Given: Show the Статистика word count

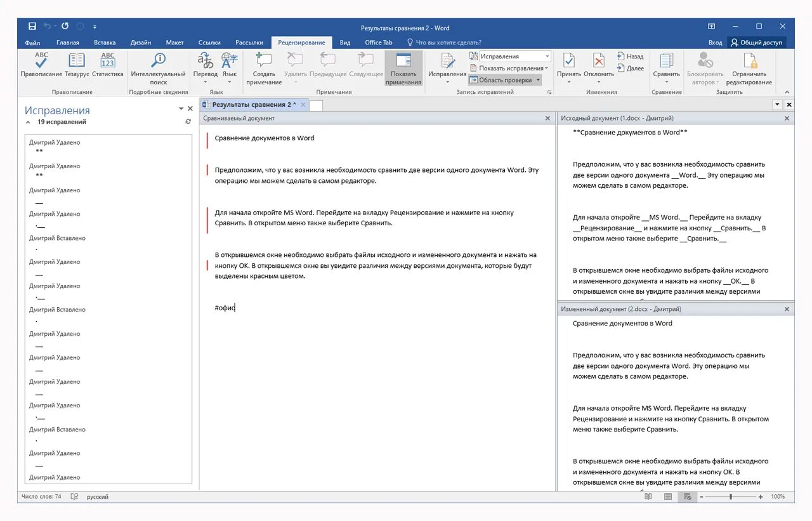Looking at the screenshot, I should 107,66.
